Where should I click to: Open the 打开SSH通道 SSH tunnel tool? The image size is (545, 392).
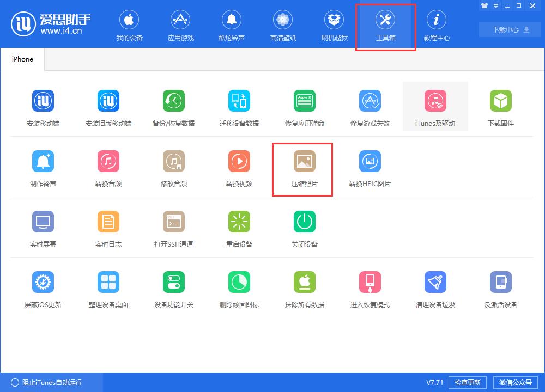tap(173, 228)
